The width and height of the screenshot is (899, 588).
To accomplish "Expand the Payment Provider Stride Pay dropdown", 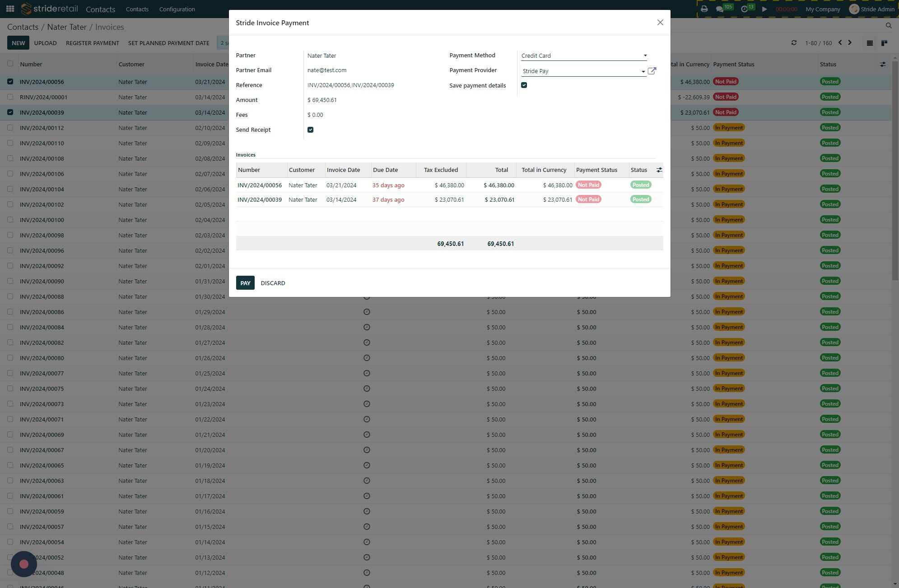I will pos(583,71).
